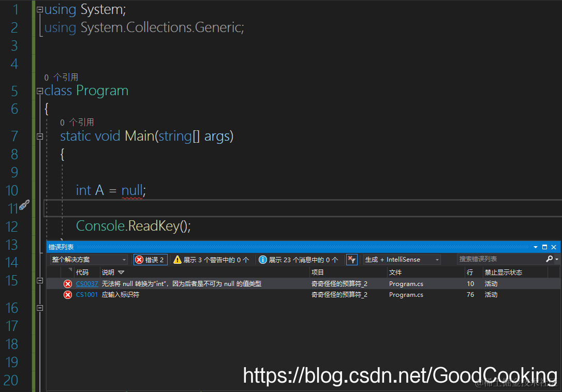This screenshot has height=392, width=562.
Task: Sort by the '代码' column header
Action: (82, 273)
